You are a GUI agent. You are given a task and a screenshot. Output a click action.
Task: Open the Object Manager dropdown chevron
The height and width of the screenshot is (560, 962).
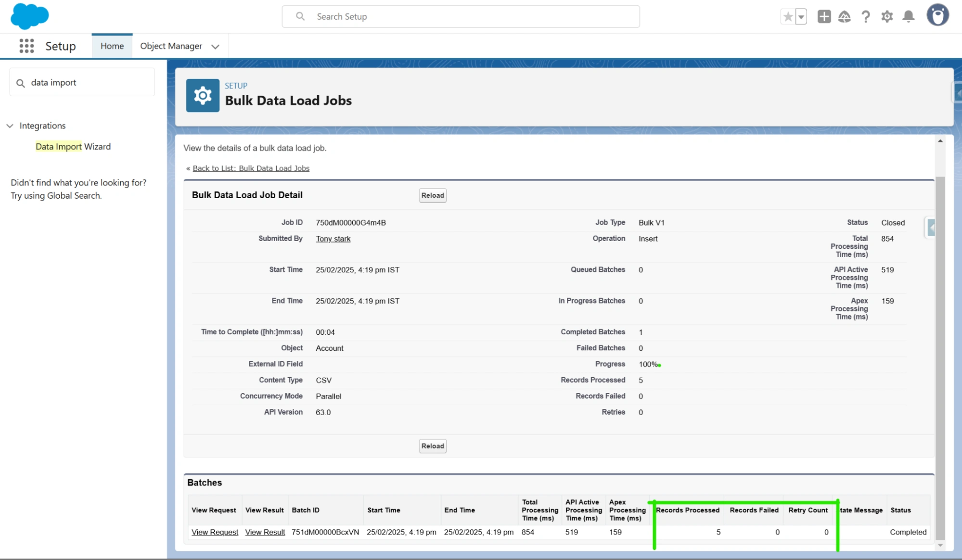point(215,46)
